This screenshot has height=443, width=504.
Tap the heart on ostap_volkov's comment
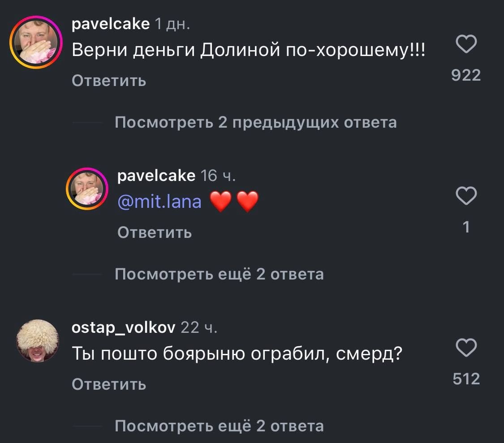[466, 348]
